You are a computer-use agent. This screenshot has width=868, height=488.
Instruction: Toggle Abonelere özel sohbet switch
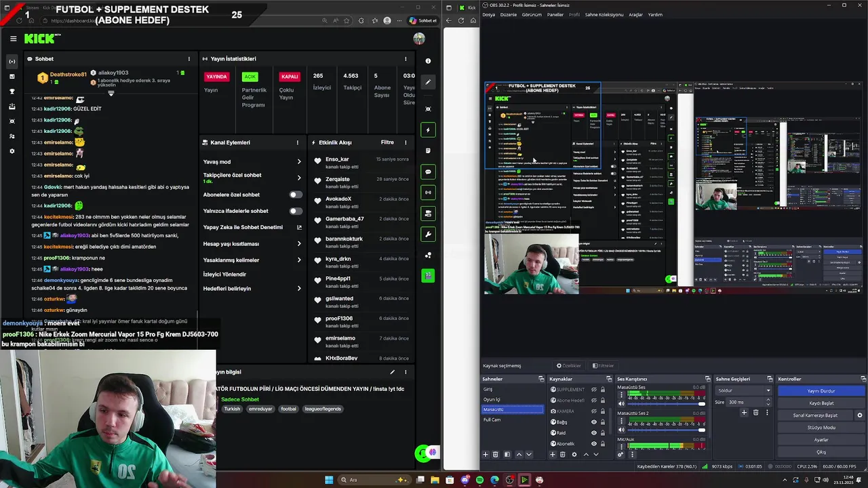296,195
